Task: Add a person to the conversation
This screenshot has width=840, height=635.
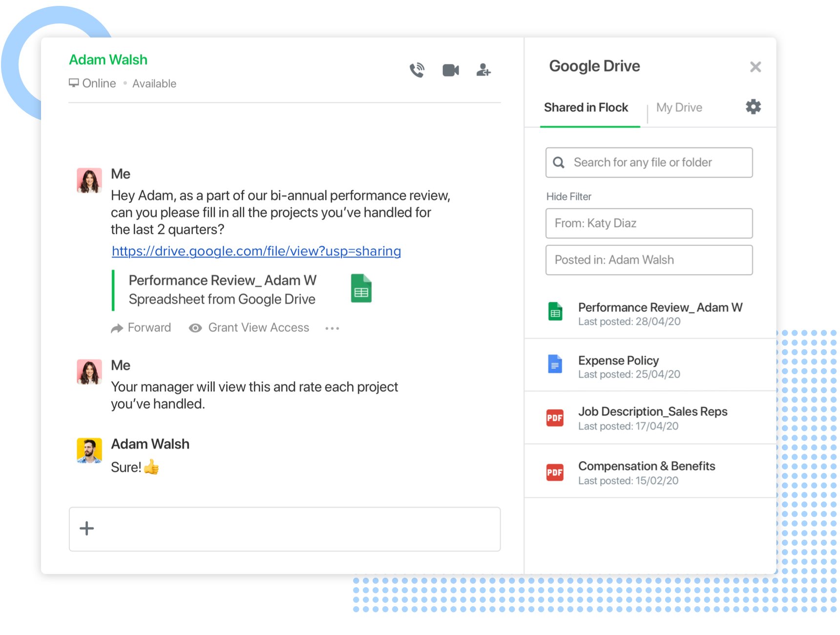Action: 483,70
